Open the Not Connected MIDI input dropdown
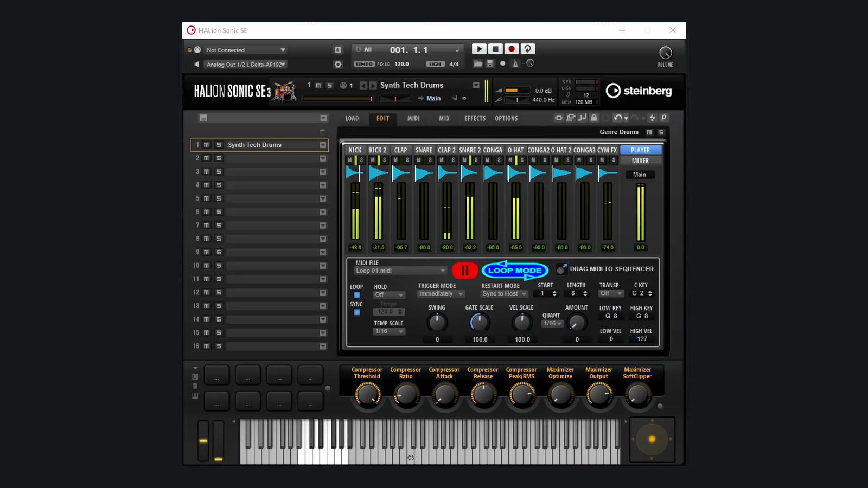The height and width of the screenshot is (488, 868). [x=245, y=50]
